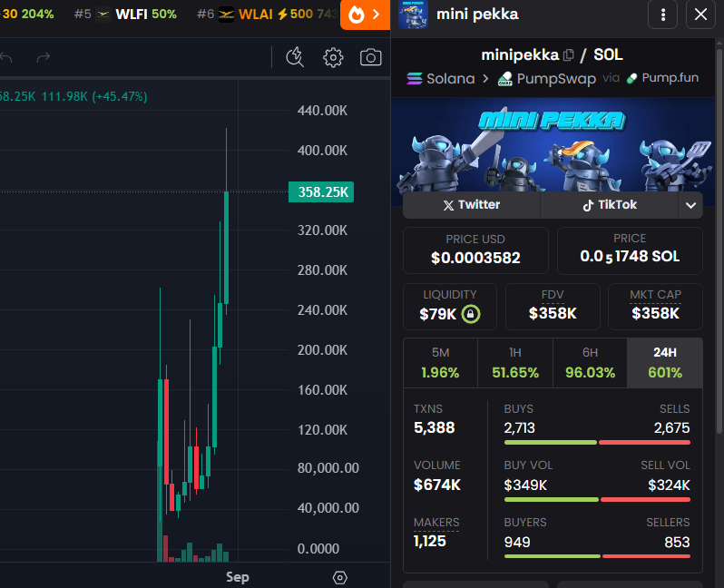Click the FDV $358K box
724x588 pixels.
click(x=553, y=307)
